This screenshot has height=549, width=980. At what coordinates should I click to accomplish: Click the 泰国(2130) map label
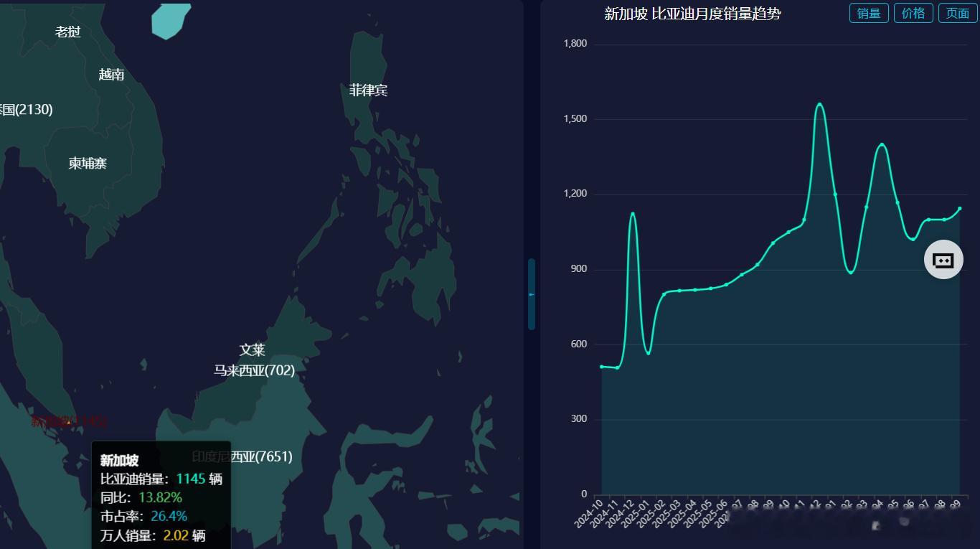[26, 109]
